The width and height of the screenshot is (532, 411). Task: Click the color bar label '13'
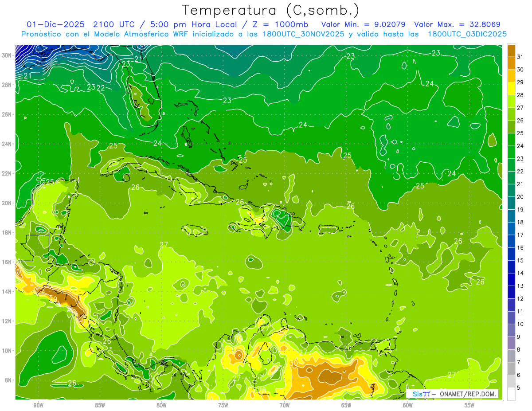[x=520, y=286]
